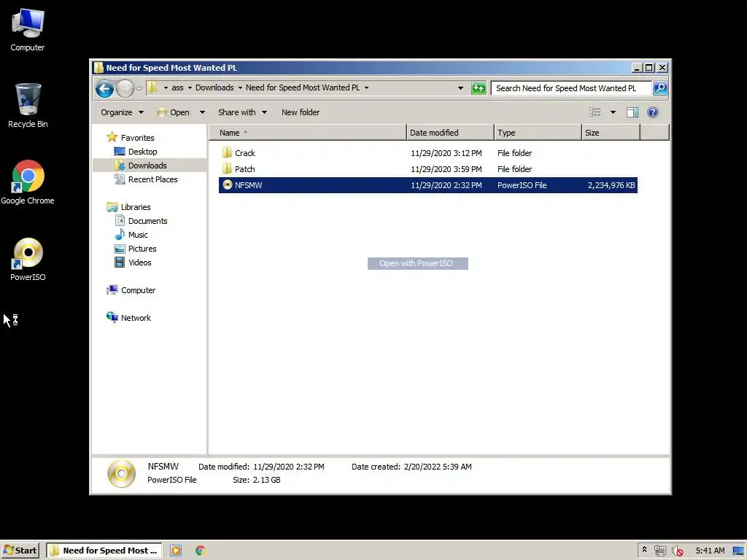Screen dimensions: 747x560
Task: Open the Documents library
Action: tap(147, 221)
